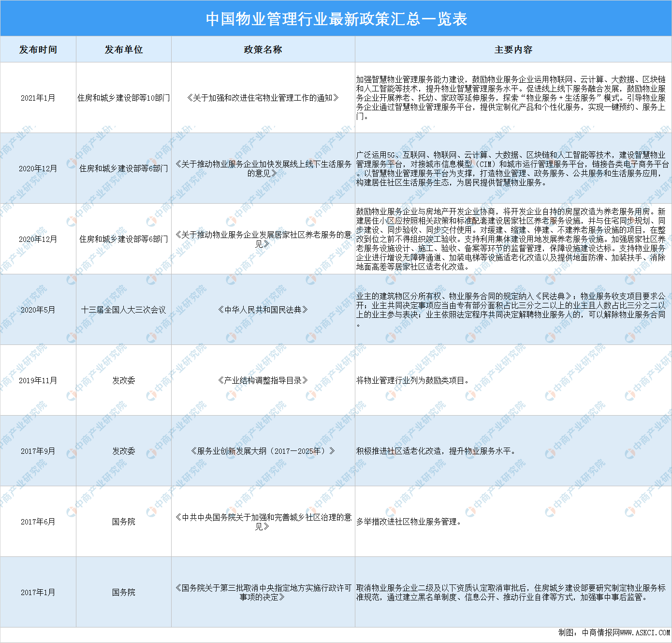
Task: Click the content starting 鼓励物业服务企业与房地产开发企业协商
Action: [x=511, y=239]
